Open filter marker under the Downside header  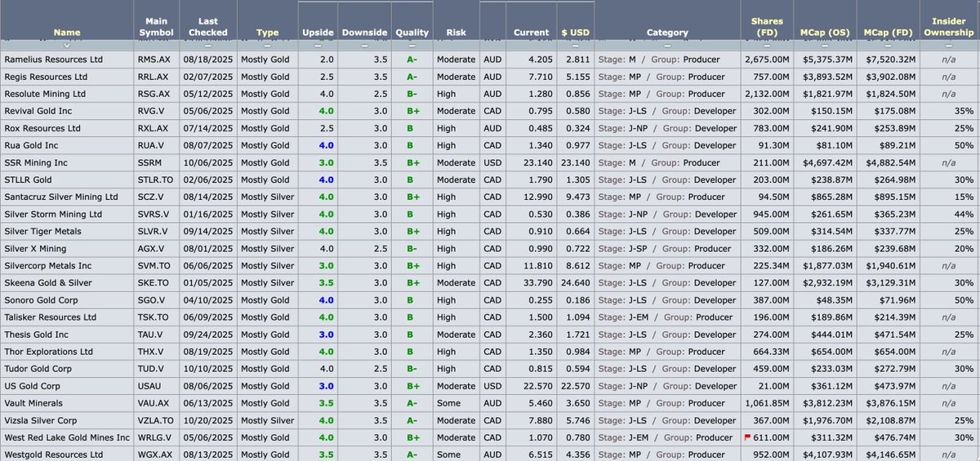(364, 44)
